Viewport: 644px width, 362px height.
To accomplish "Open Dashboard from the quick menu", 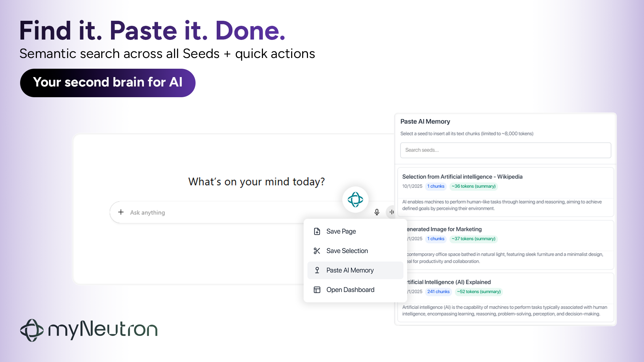I will click(x=350, y=290).
